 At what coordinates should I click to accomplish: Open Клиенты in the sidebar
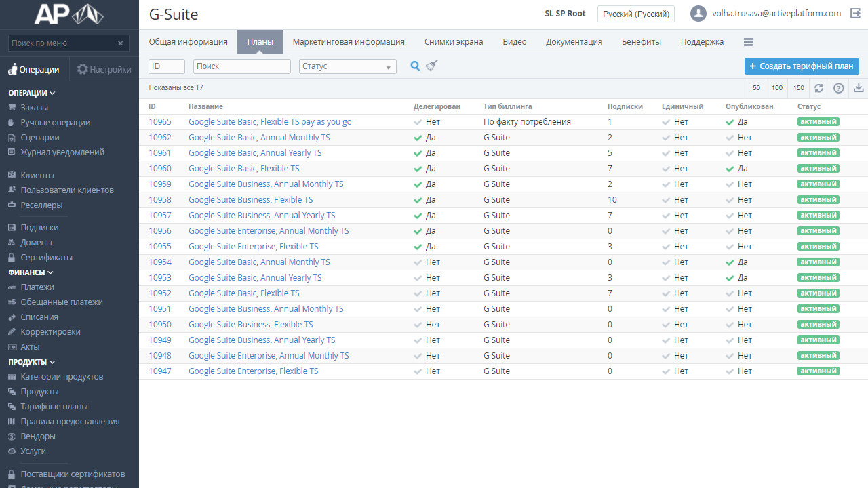(x=37, y=176)
